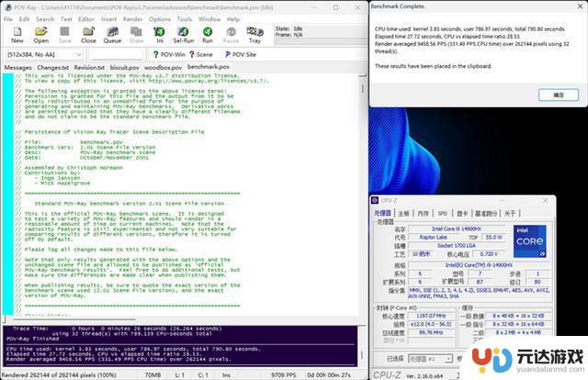The image size is (588, 380).
Task: Click the command line input field
Action: [118, 55]
